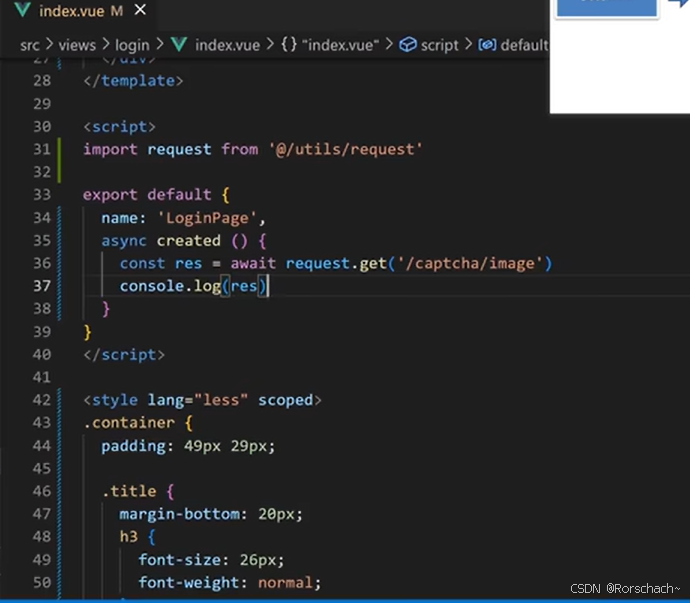Click the cube module icon before script
The height and width of the screenshot is (603, 690).
[x=408, y=44]
